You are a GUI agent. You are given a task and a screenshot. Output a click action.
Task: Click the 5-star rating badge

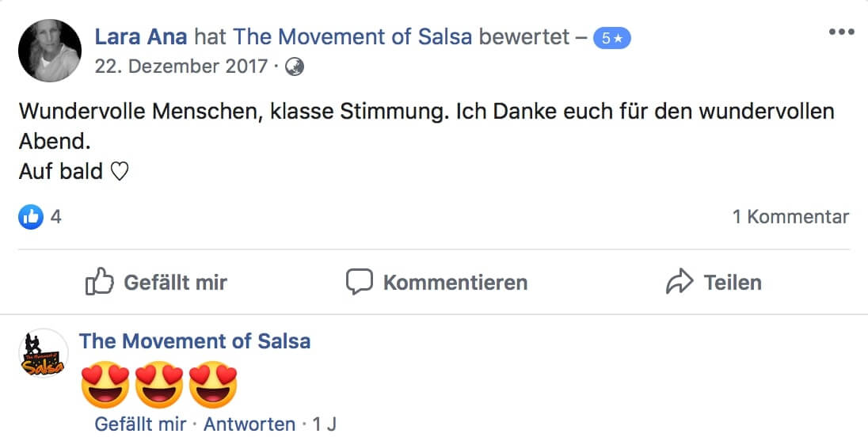click(x=611, y=38)
